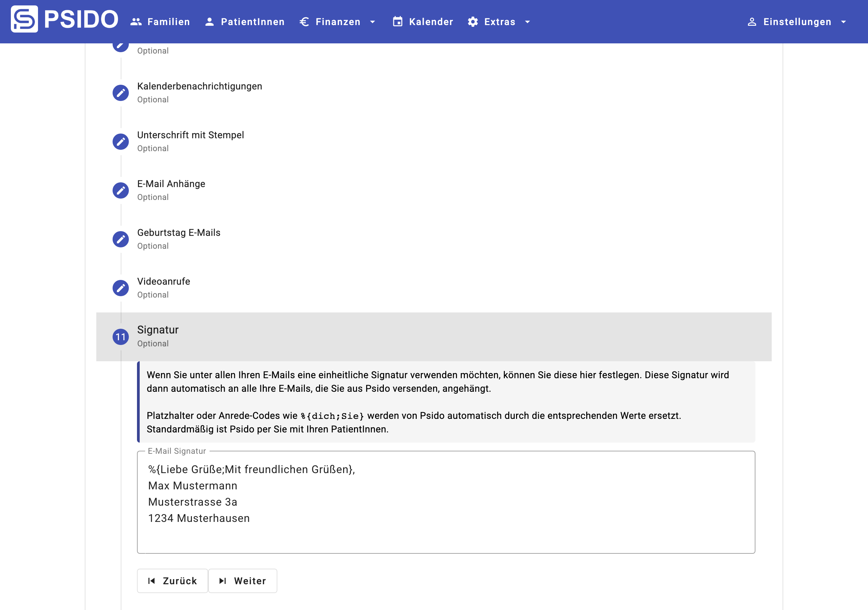The width and height of the screenshot is (868, 610).
Task: Click the Kalender calendar icon
Action: point(397,22)
